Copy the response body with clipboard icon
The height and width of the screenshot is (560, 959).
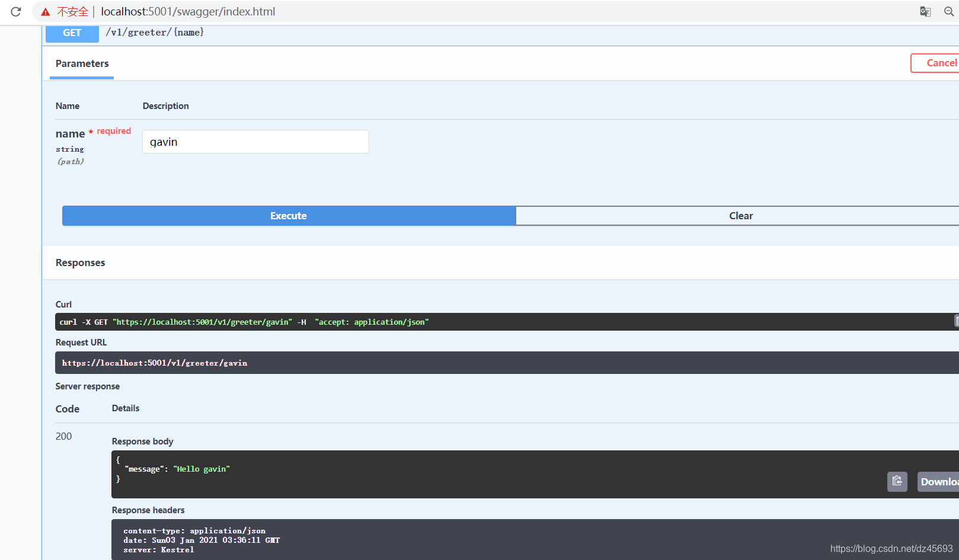click(897, 481)
